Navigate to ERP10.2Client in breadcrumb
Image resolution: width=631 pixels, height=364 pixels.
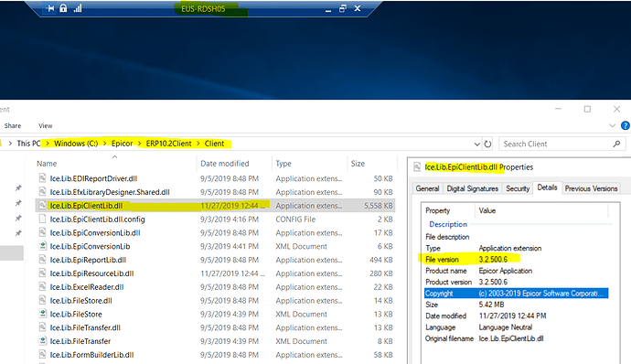(x=168, y=144)
